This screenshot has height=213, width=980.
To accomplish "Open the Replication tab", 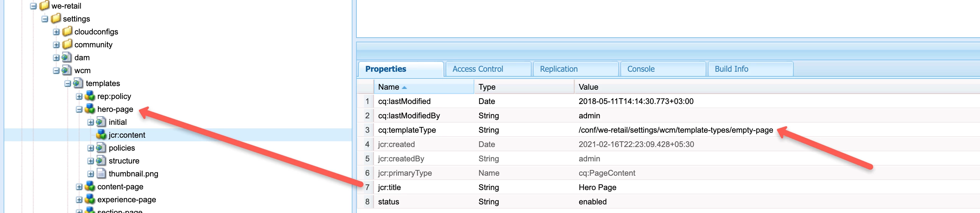I will 558,69.
